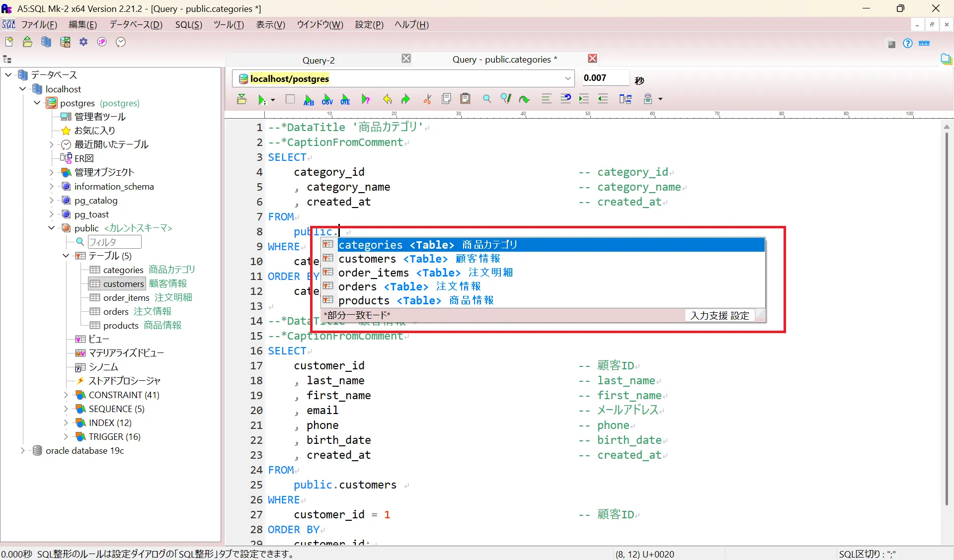Click the magnifier search icon
Viewport: 954px width, 560px height.
[487, 99]
